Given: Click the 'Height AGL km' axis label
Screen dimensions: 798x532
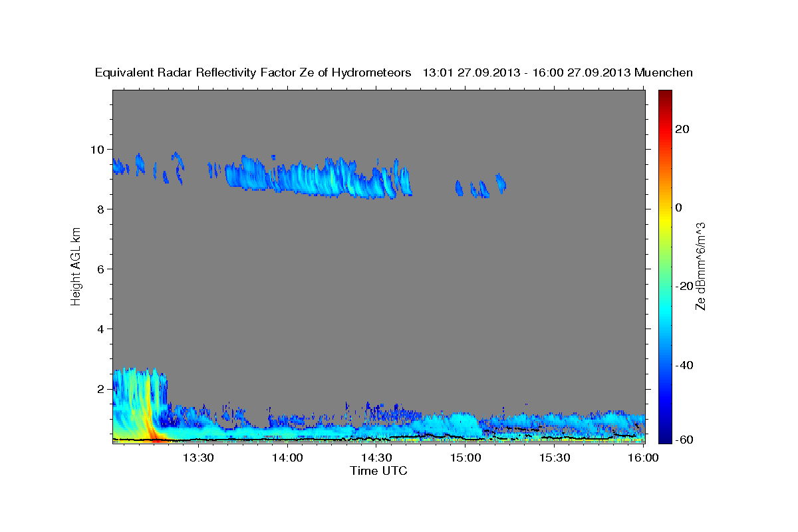Looking at the screenshot, I should tap(76, 266).
